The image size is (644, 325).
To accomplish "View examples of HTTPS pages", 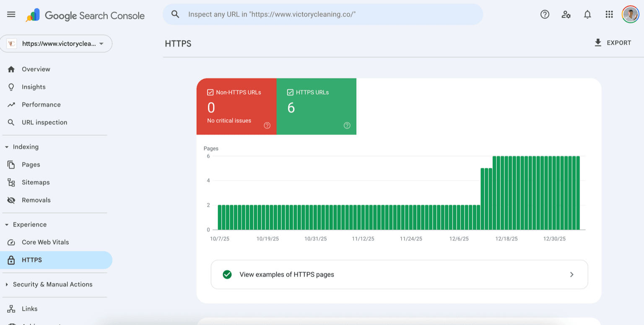I will click(x=399, y=275).
